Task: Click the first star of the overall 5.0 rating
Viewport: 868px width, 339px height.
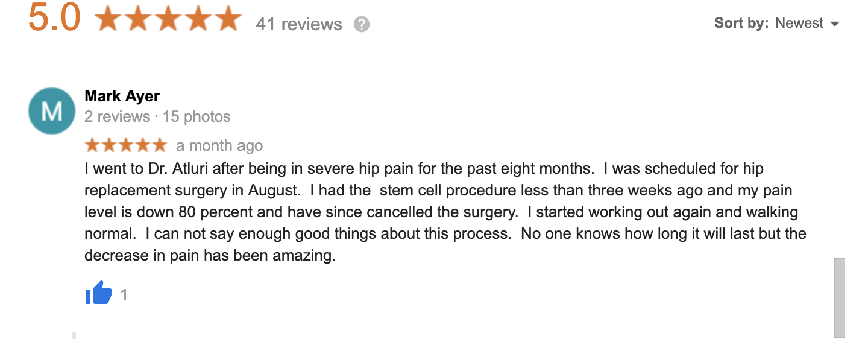Action: click(x=108, y=19)
